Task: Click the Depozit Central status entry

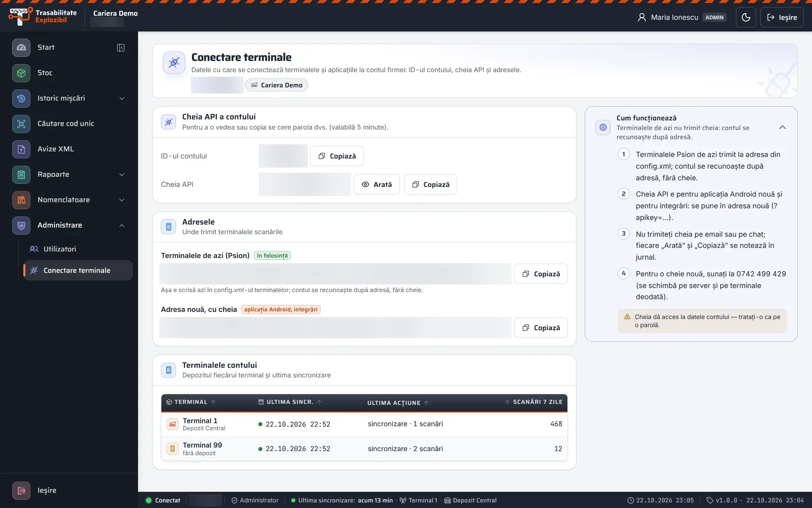Action: [x=470, y=500]
